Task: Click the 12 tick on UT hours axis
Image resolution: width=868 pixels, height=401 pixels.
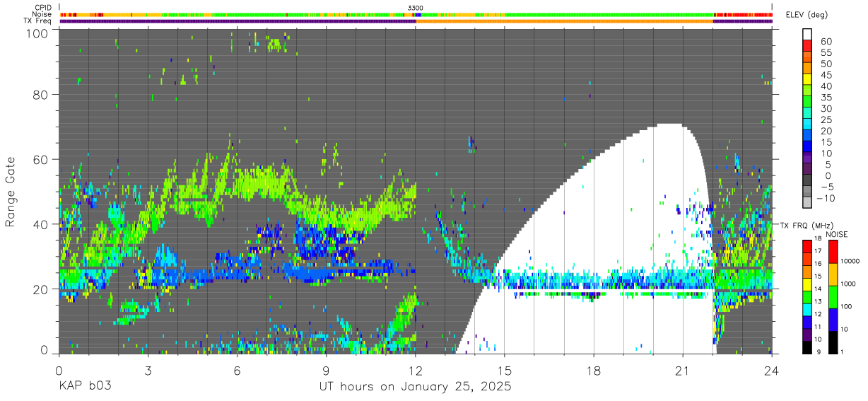Action: (x=416, y=371)
